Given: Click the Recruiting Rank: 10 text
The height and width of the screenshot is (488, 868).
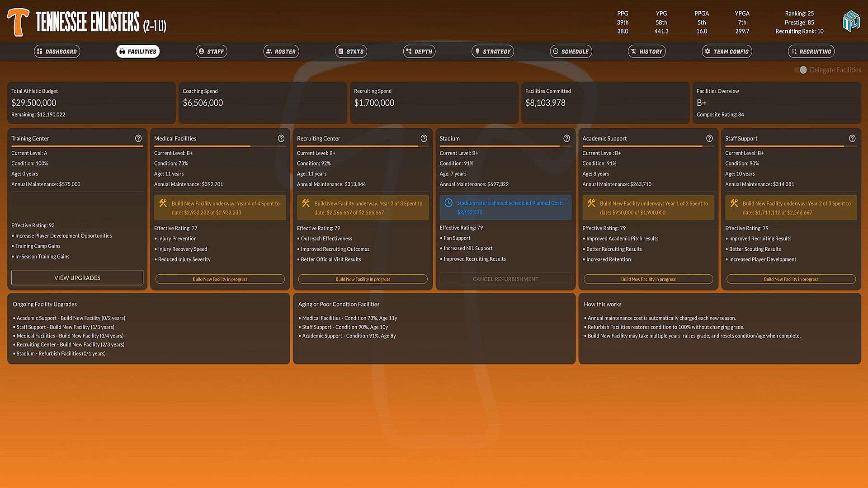Looking at the screenshot, I should (799, 31).
